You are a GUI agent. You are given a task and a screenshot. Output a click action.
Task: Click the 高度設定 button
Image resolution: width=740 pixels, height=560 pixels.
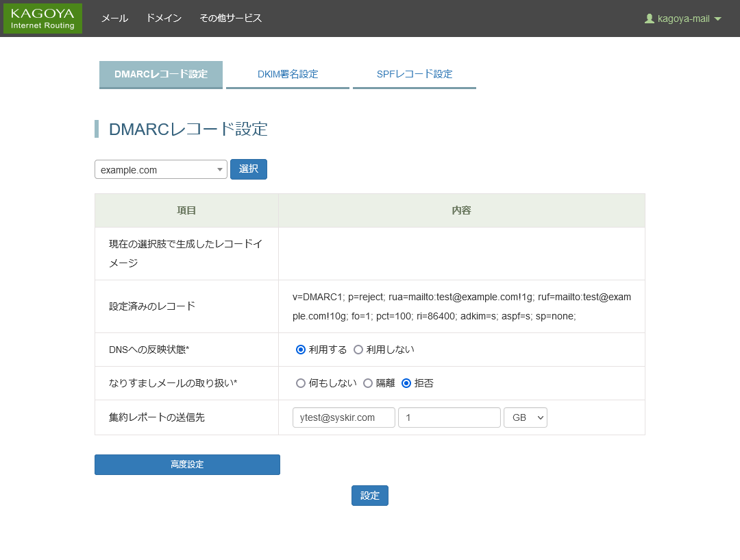(187, 465)
